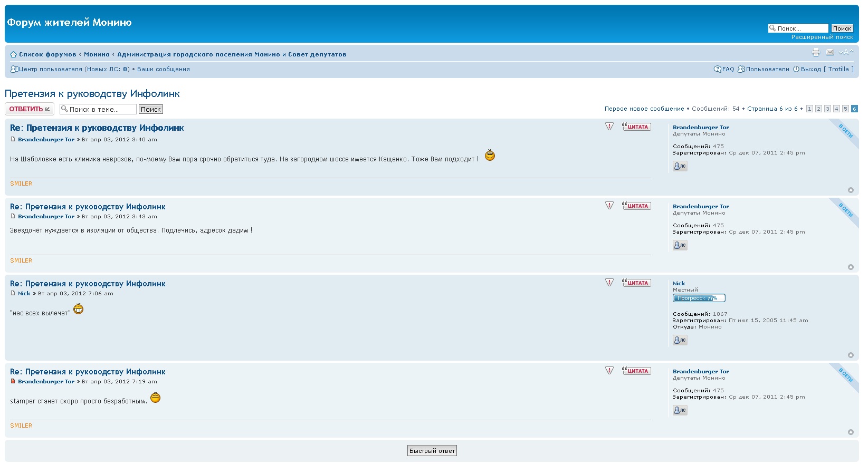Click the print view printer icon
Image resolution: width=868 pixels, height=464 pixels.
pos(816,52)
